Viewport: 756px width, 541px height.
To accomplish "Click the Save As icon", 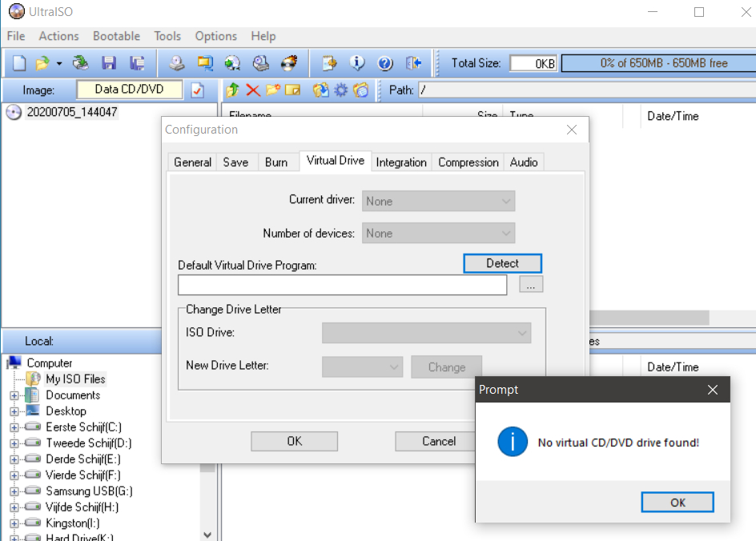I will point(138,63).
